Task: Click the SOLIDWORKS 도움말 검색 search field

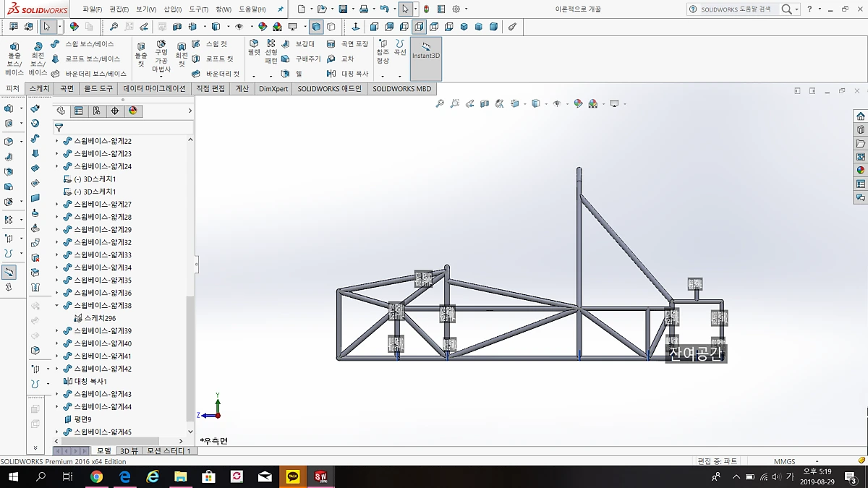Action: [x=738, y=9]
